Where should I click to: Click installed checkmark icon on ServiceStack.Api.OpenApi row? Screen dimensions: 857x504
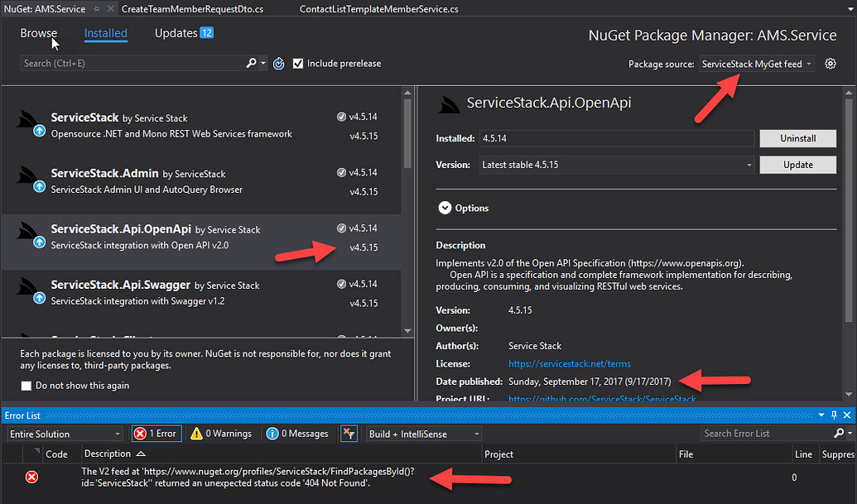coord(342,228)
